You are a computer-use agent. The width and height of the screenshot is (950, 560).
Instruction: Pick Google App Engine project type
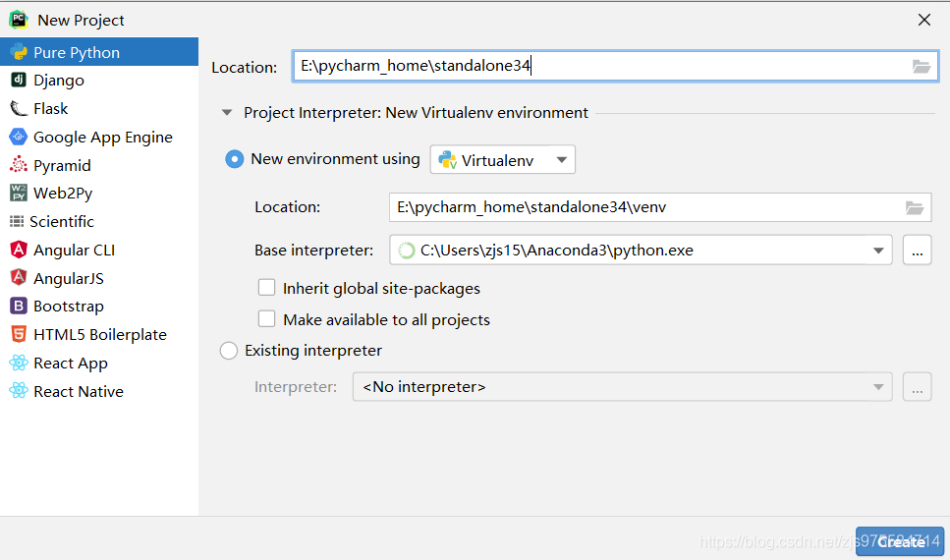click(x=99, y=137)
